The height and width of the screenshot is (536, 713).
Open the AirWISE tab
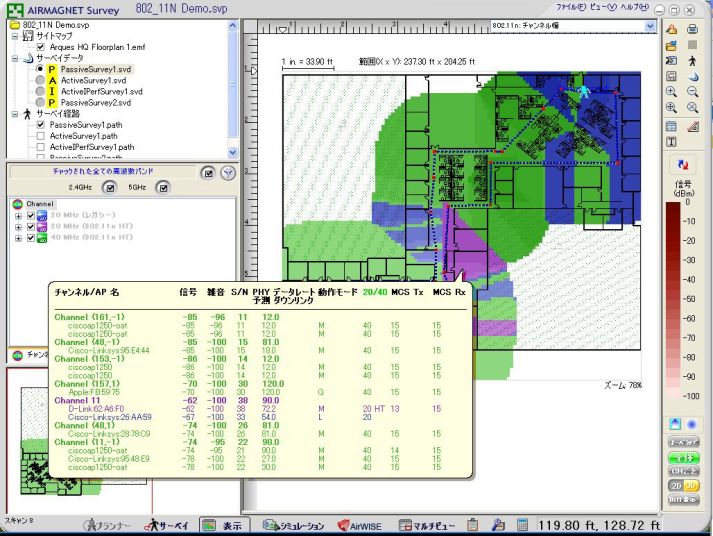(360, 525)
